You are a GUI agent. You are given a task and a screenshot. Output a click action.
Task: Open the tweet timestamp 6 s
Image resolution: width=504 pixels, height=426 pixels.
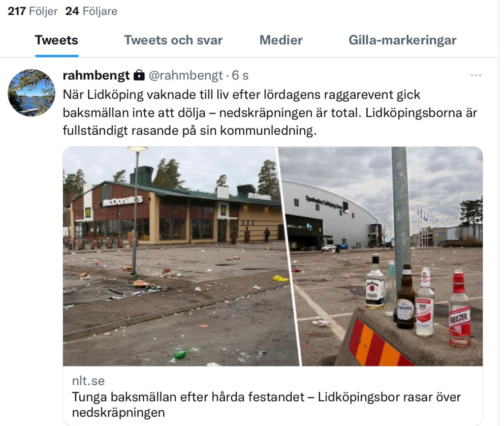coord(240,75)
